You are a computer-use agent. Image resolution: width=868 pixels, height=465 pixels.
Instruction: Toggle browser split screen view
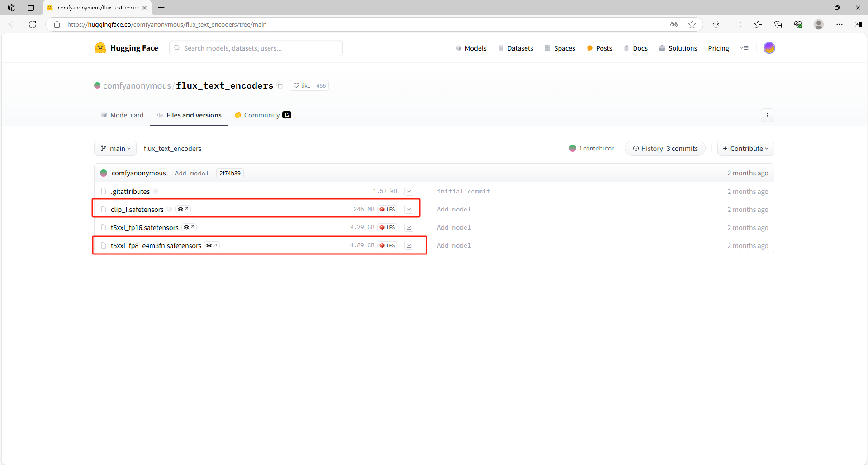738,24
